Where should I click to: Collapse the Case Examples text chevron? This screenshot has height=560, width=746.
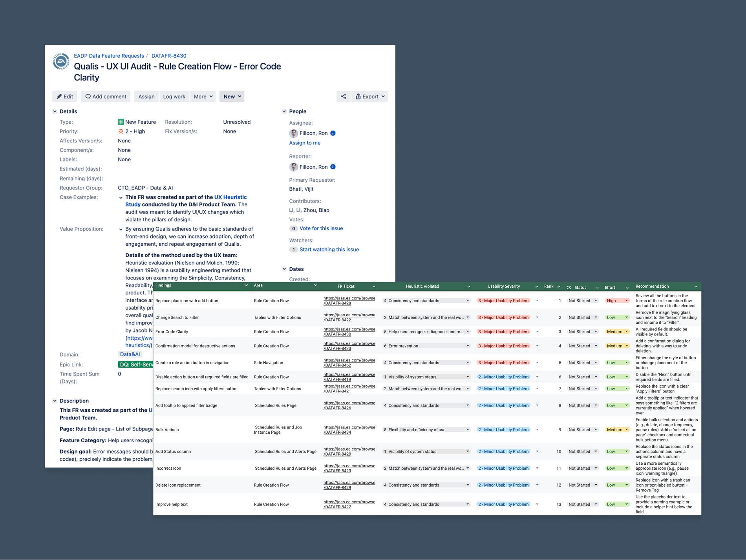coord(121,198)
